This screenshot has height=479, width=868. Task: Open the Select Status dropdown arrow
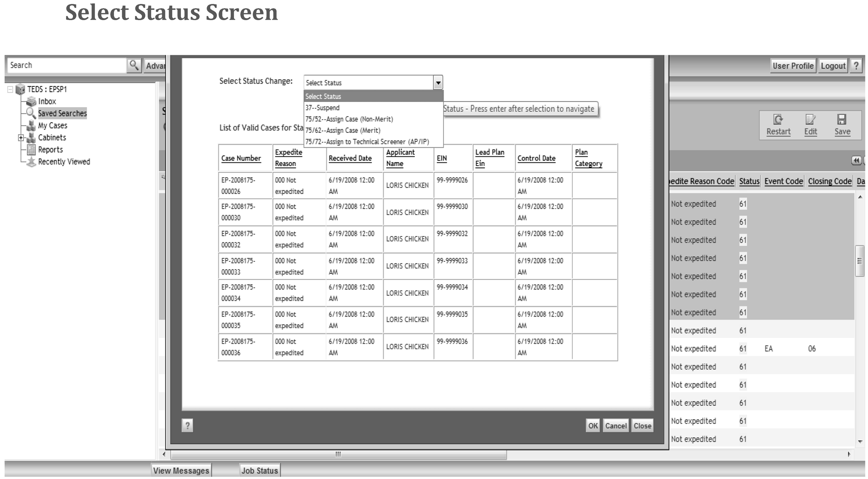pyautogui.click(x=438, y=83)
